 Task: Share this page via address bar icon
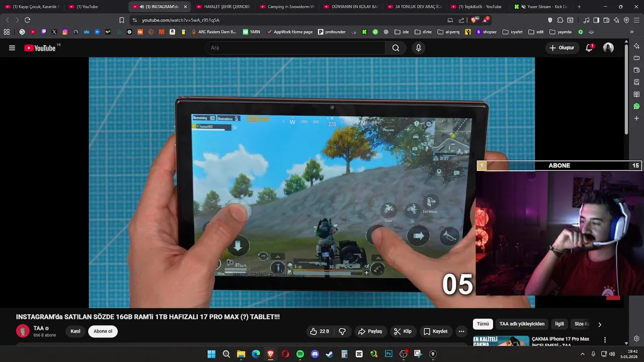461,20
